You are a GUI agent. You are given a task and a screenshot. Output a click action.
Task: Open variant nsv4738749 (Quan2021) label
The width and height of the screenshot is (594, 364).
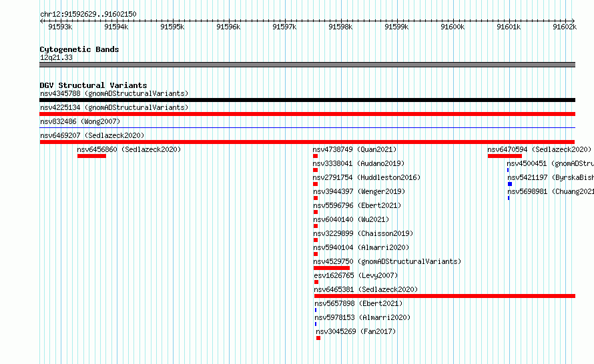[354, 149]
